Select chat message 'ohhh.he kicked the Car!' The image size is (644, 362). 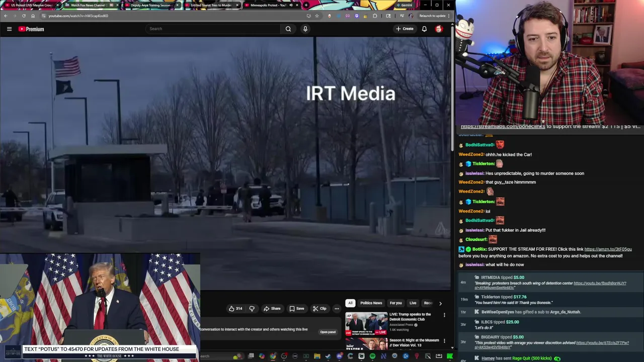coord(508,154)
